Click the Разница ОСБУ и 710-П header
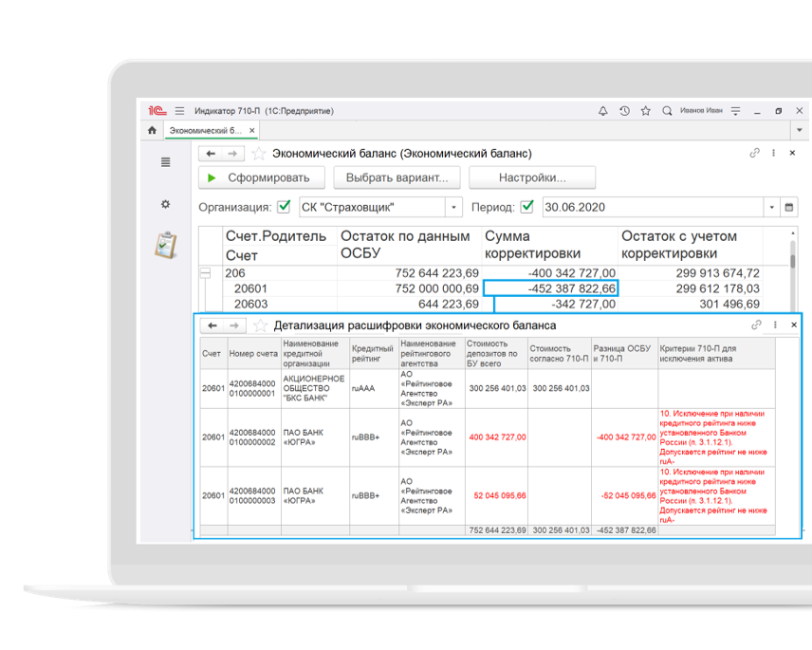This screenshot has height=650, width=812. [x=624, y=353]
